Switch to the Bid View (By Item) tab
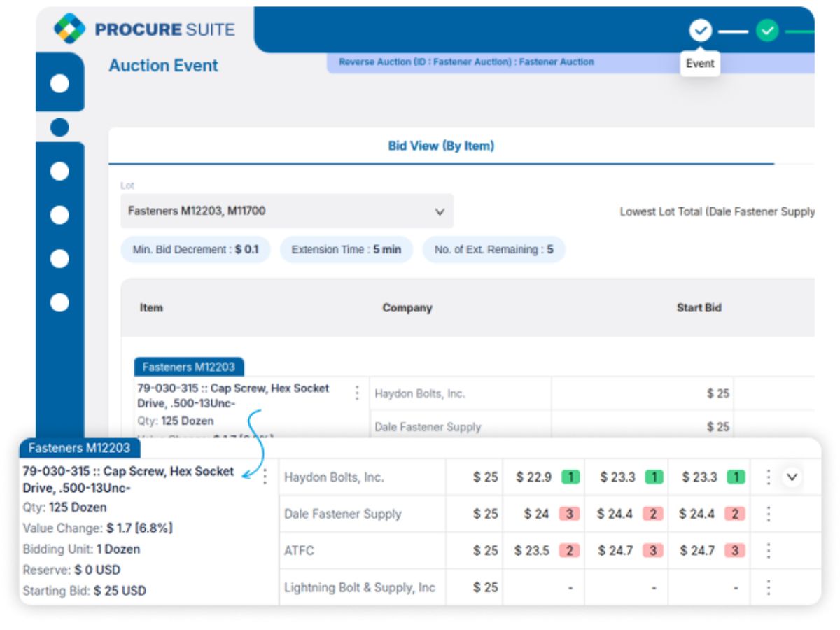 click(x=441, y=146)
